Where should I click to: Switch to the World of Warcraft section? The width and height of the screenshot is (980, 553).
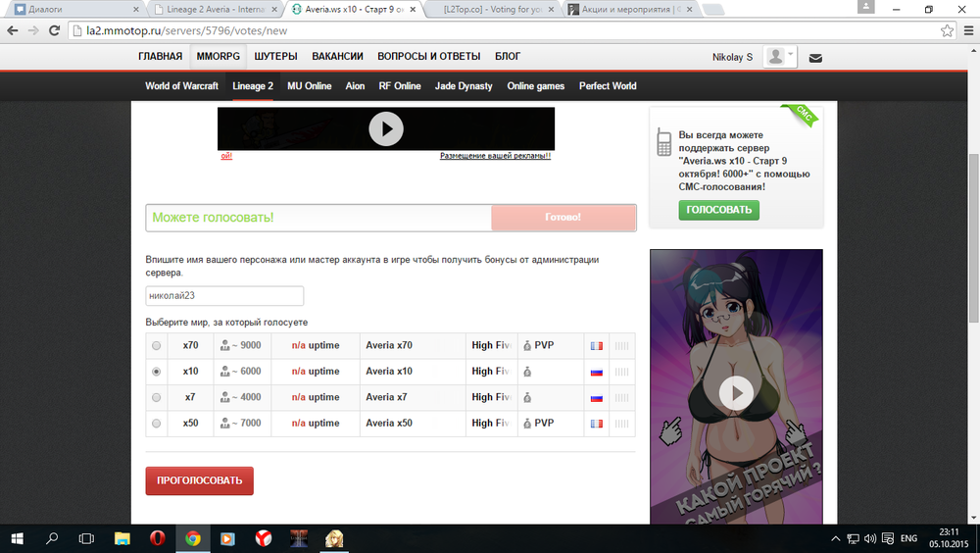[x=183, y=86]
